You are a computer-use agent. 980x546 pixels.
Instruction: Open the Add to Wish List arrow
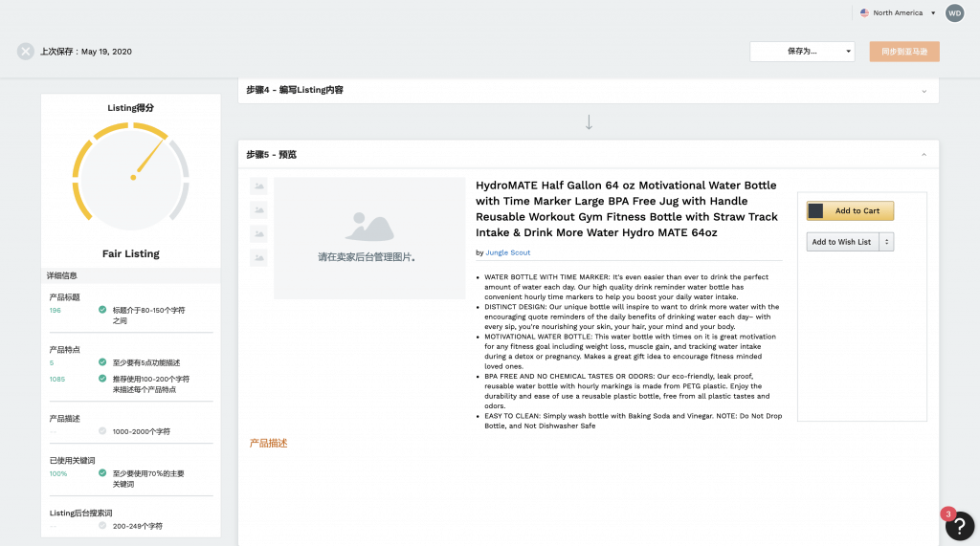pyautogui.click(x=887, y=242)
